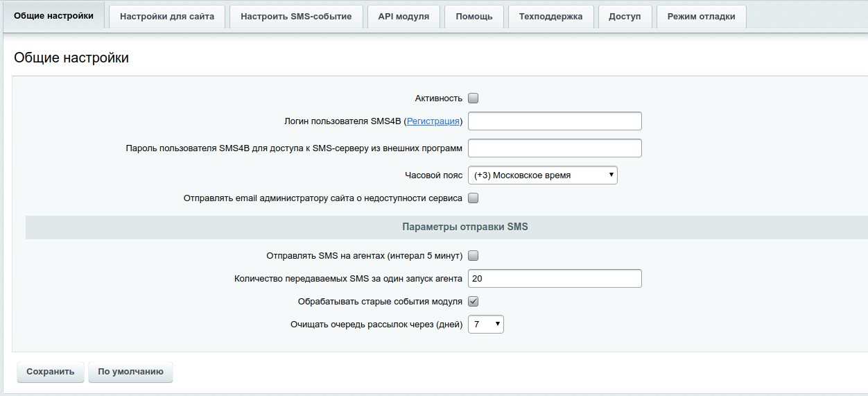
Task: Open the Настройки для сайта tab
Action: point(167,17)
